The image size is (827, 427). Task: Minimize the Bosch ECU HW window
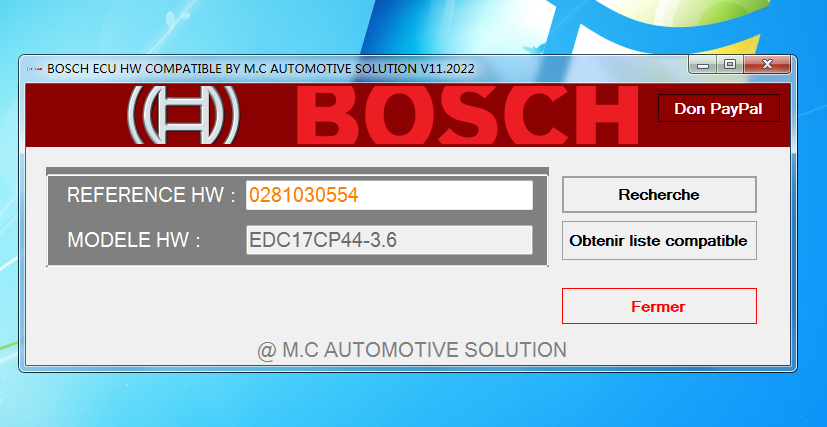[x=703, y=65]
